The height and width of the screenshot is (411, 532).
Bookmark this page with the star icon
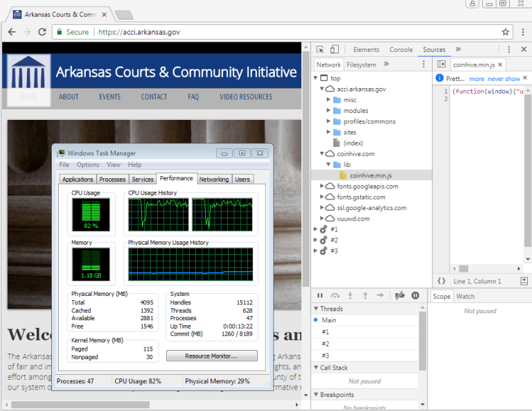(506, 32)
